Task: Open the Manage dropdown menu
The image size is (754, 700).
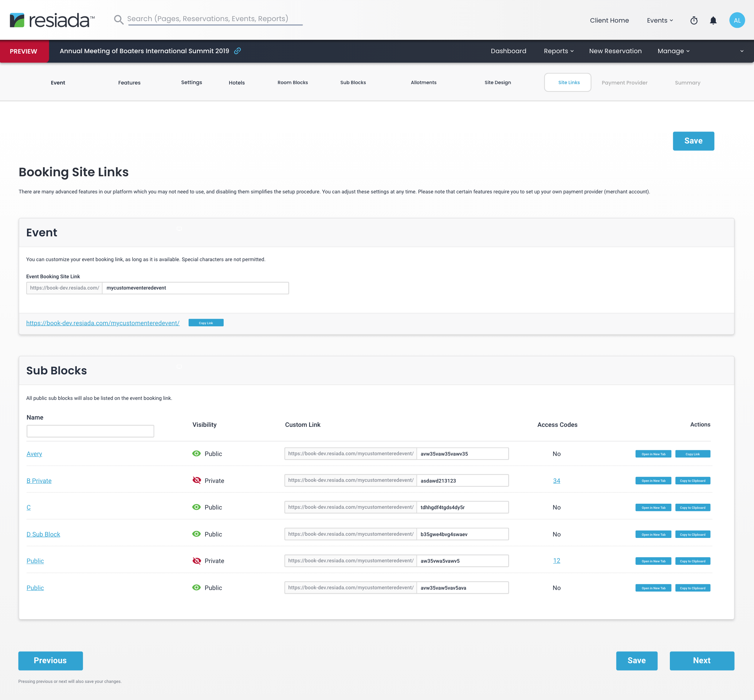Action: pos(673,51)
